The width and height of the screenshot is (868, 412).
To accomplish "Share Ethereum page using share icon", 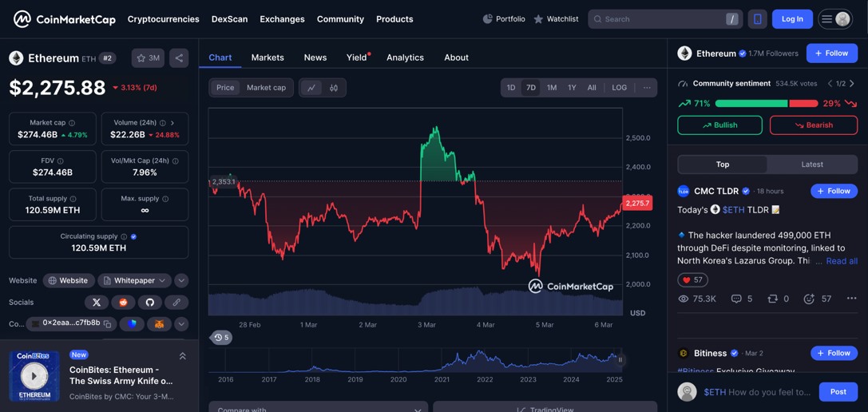I will pos(179,58).
